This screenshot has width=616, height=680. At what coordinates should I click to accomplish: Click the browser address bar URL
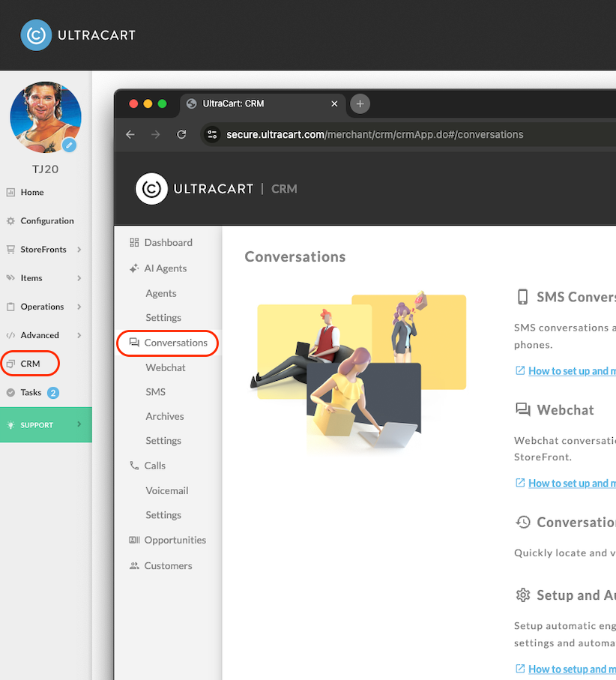(375, 134)
